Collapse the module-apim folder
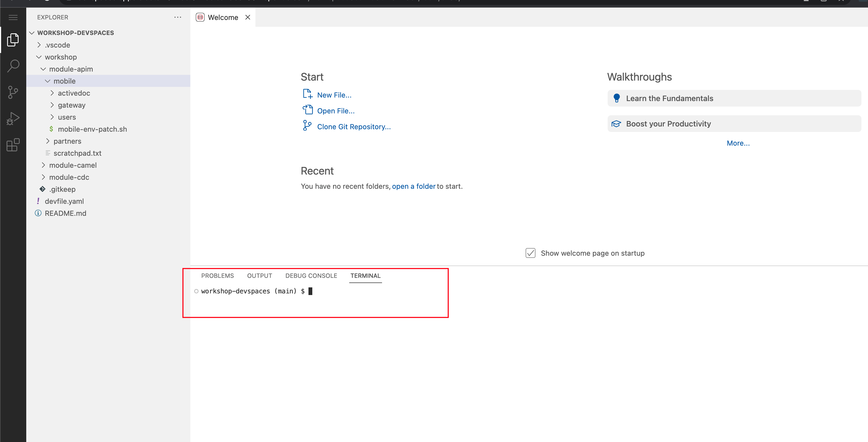Image resolution: width=868 pixels, height=442 pixels. click(x=43, y=69)
